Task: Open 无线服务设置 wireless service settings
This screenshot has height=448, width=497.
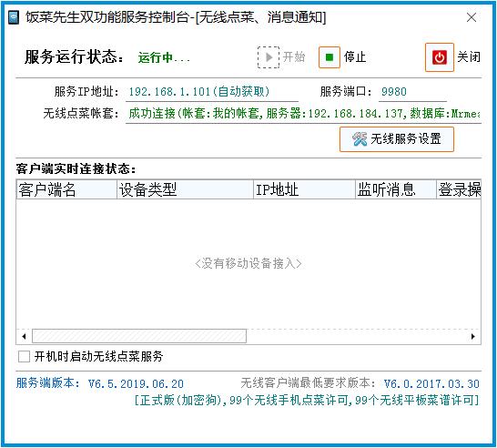Action: (397, 139)
